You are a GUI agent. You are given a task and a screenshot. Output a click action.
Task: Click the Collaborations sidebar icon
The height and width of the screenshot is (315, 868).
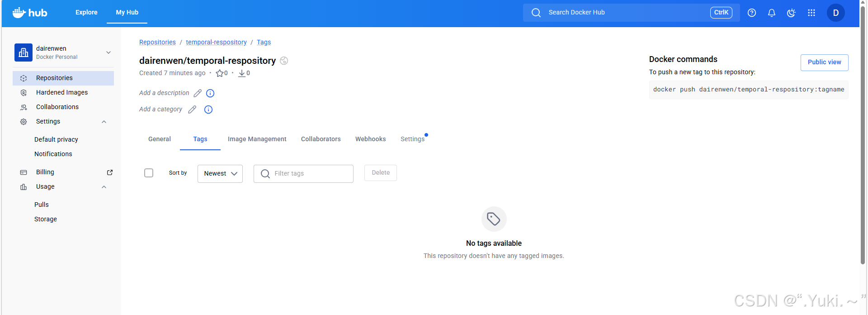[24, 107]
